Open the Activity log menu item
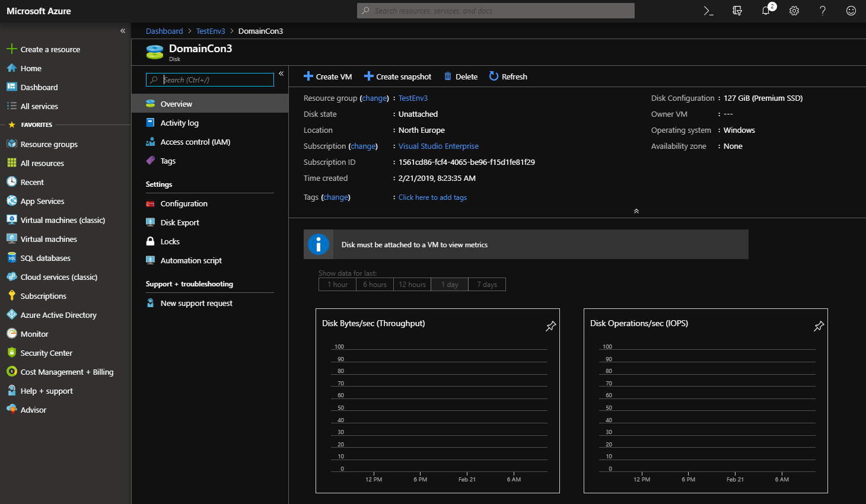Viewport: 866px width, 504px height. pos(210,123)
